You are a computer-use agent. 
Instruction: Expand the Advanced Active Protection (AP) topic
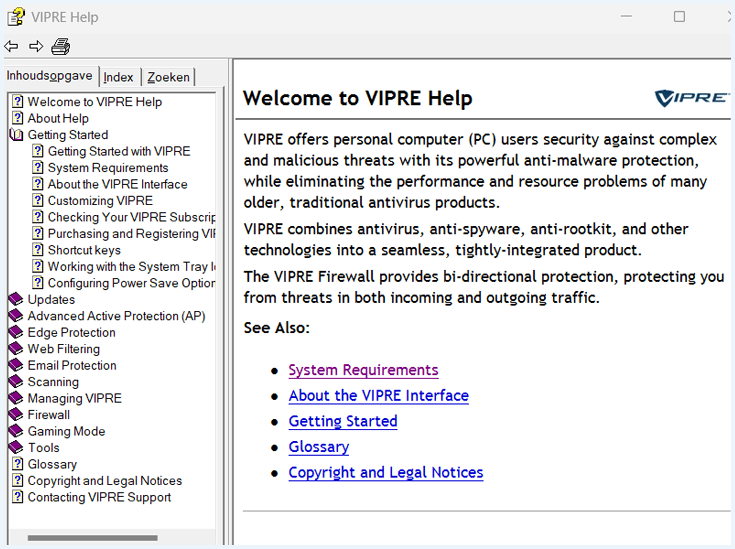(x=117, y=316)
